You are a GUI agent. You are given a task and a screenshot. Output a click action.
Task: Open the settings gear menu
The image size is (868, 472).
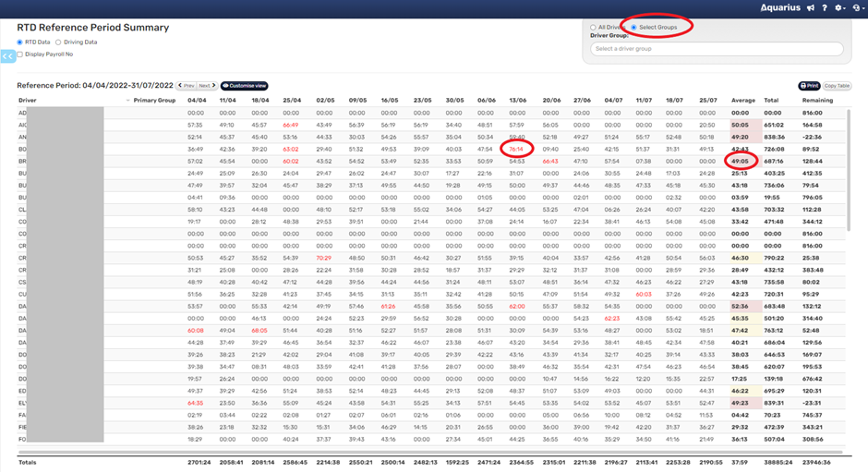(839, 8)
